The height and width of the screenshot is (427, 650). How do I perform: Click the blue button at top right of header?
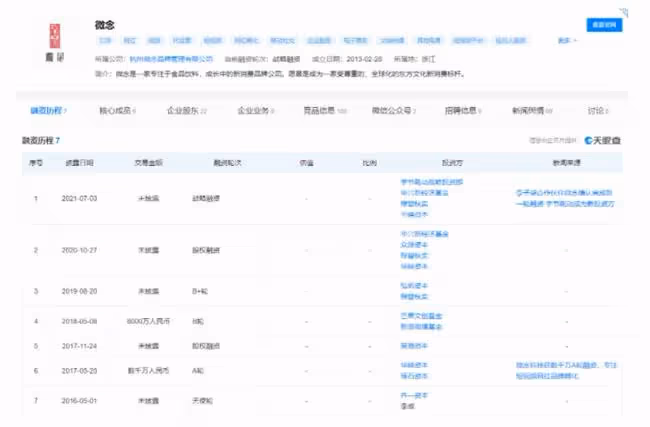[x=604, y=25]
